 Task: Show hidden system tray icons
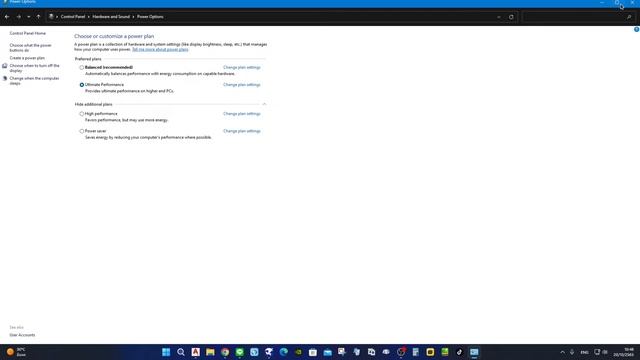tap(562, 352)
